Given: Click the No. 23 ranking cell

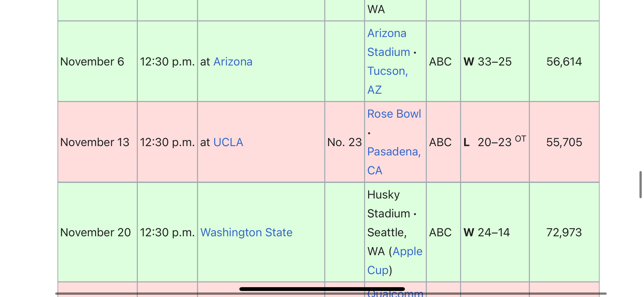Looking at the screenshot, I should [x=344, y=142].
